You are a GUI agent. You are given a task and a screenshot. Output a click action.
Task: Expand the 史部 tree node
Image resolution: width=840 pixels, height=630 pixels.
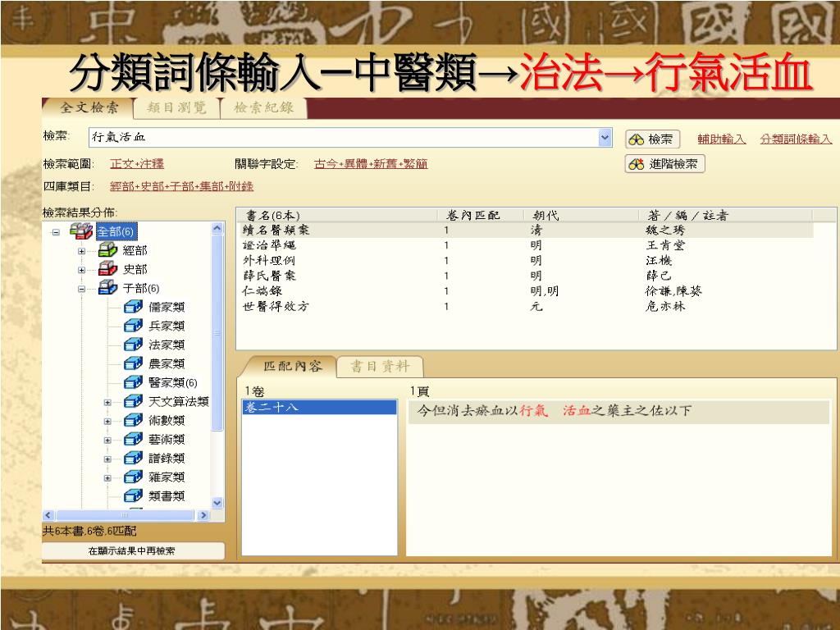tap(81, 270)
